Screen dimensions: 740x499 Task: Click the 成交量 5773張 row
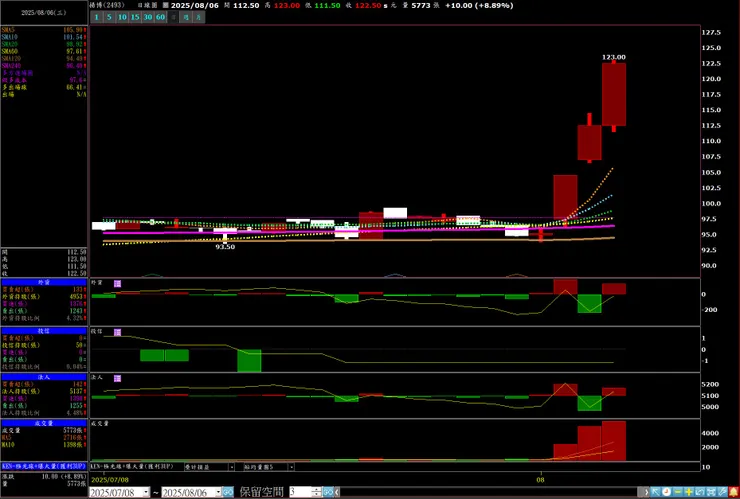pos(44,431)
